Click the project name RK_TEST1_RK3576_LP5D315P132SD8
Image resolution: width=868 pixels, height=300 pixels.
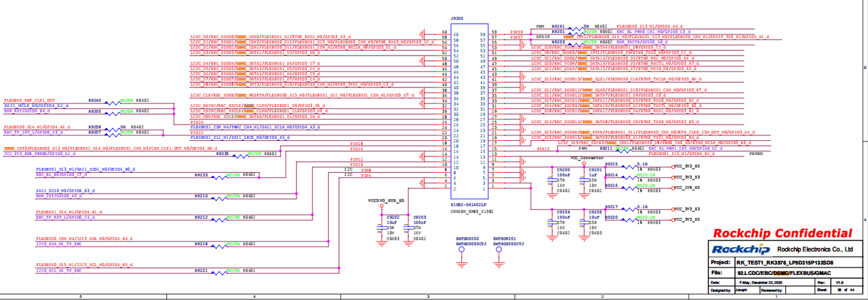pos(783,261)
